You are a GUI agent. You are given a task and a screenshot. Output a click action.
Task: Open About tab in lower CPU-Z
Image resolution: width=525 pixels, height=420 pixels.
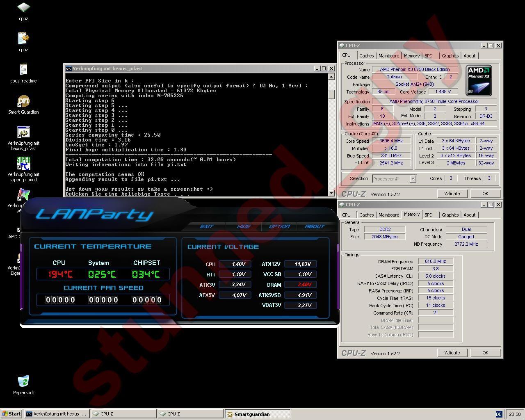470,215
